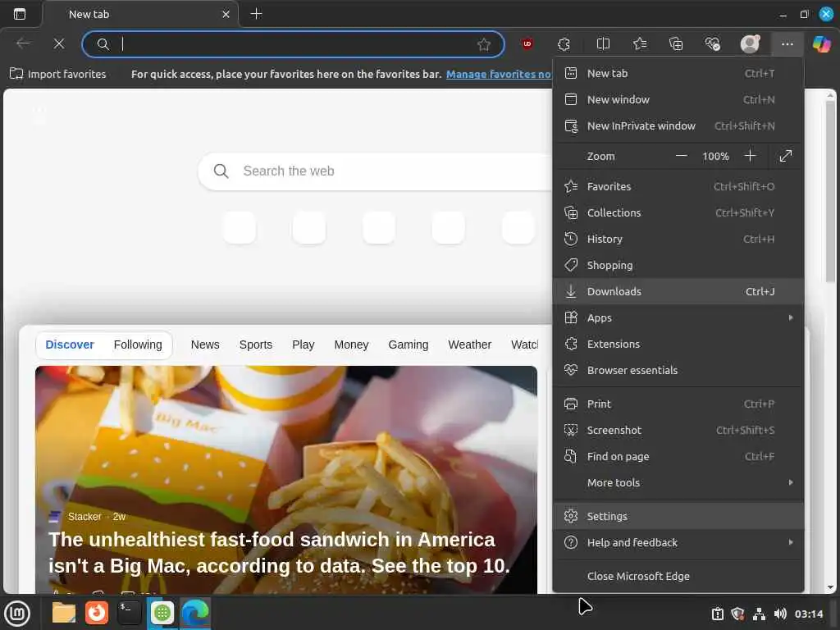Choose Screenshot from the menu
Viewport: 840px width, 630px height.
pos(678,430)
